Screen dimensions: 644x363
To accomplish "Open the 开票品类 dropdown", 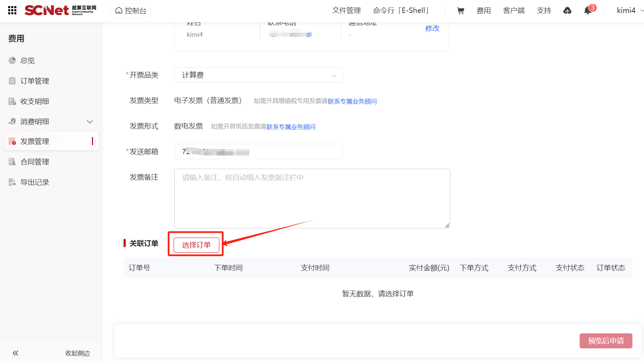I will (x=258, y=75).
